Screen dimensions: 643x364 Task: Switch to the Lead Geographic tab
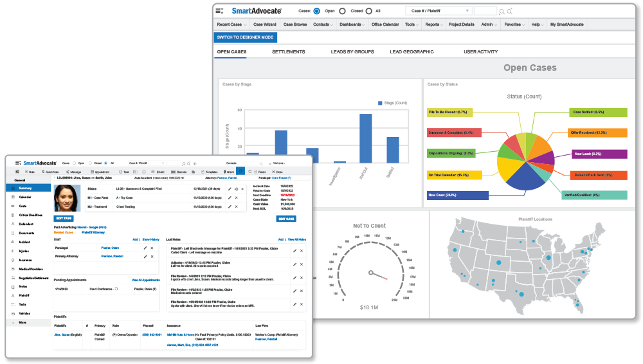[412, 51]
